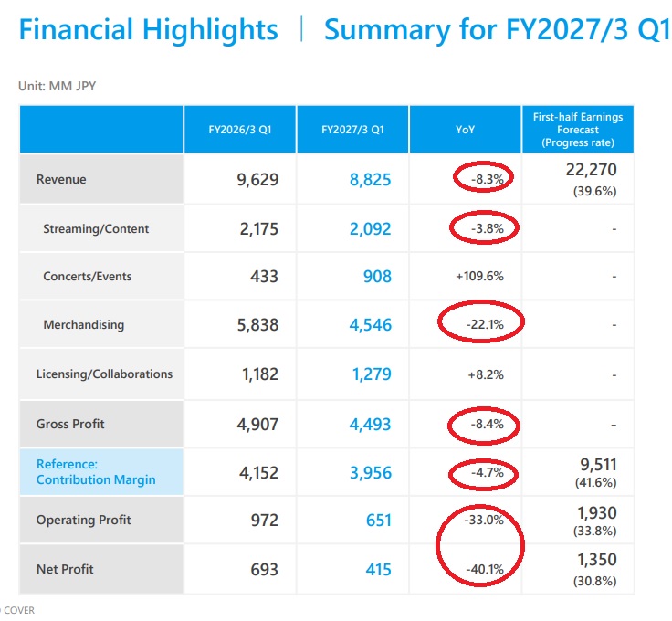Select the Concerts/Events row label
Screen dimensions: 672x621
(88, 277)
